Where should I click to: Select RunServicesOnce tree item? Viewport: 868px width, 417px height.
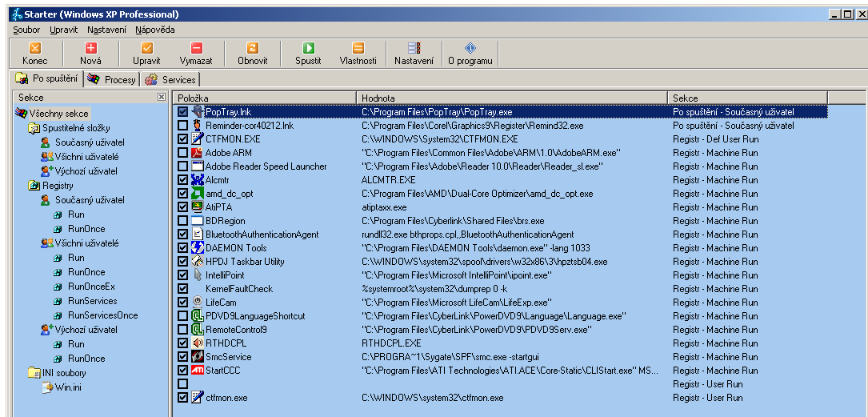pos(103,315)
